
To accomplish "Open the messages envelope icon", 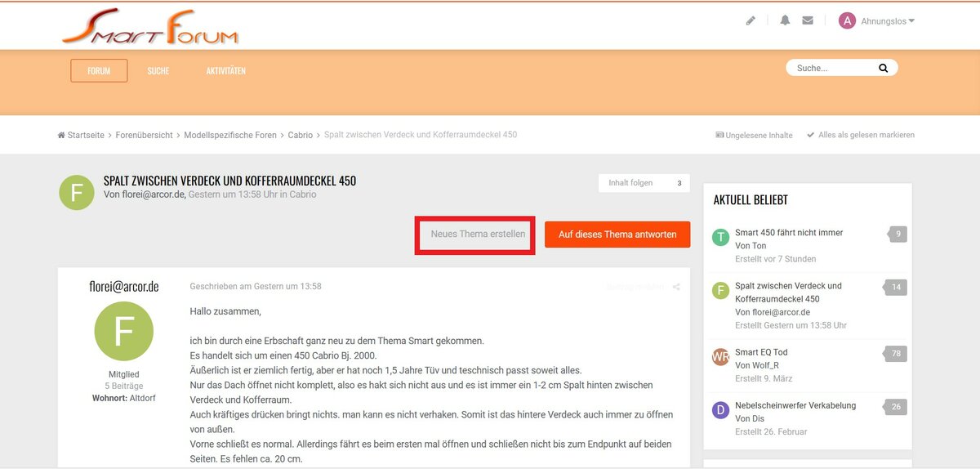I will (808, 21).
